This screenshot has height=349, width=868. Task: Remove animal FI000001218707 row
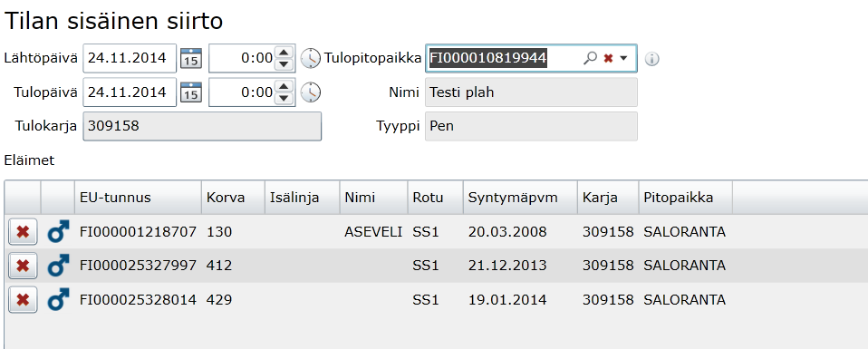tap(23, 232)
